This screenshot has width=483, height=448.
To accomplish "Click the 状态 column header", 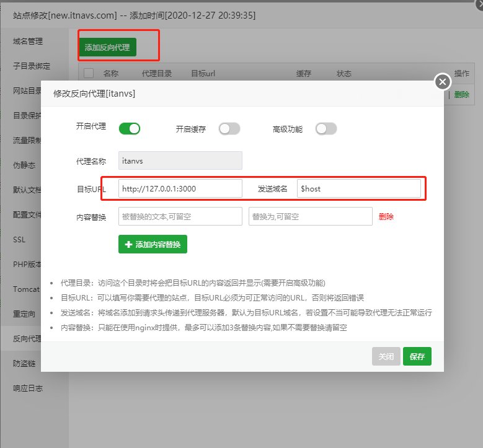I will [344, 73].
